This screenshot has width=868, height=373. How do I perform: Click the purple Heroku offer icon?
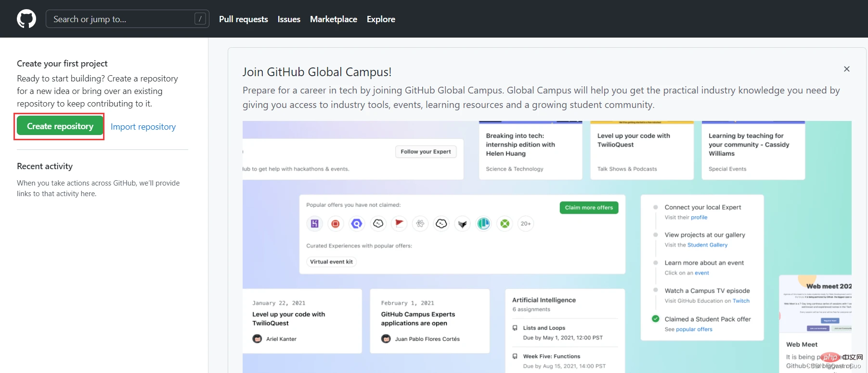[x=314, y=224]
